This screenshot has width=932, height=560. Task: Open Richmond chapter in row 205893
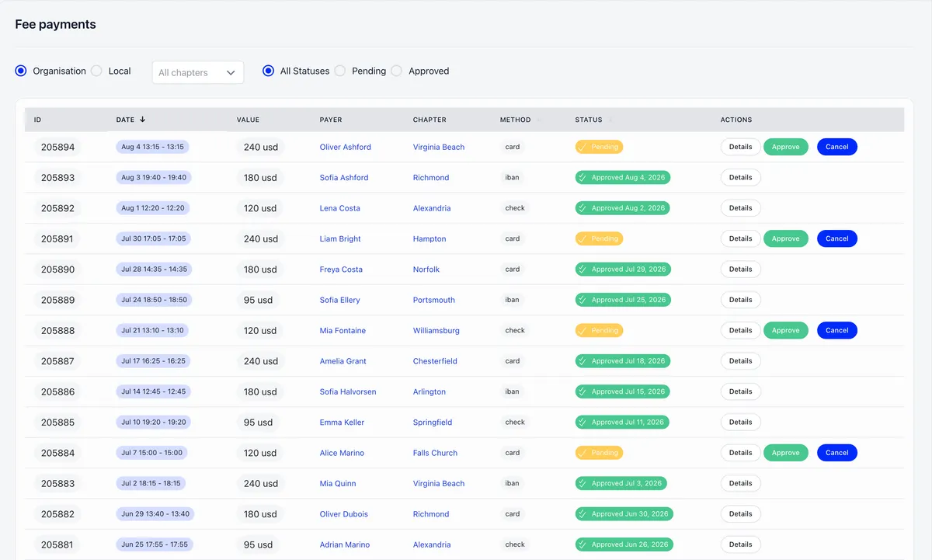(x=431, y=178)
